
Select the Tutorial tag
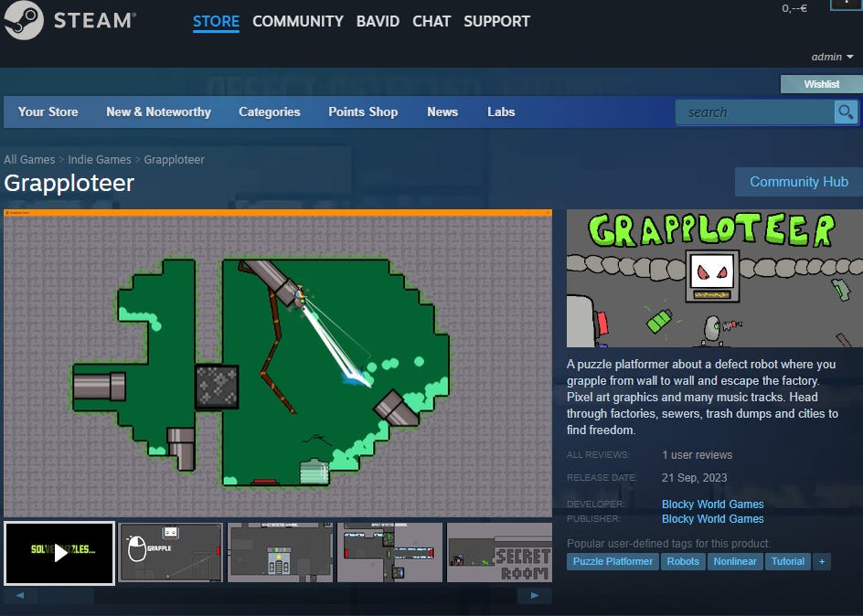(788, 561)
